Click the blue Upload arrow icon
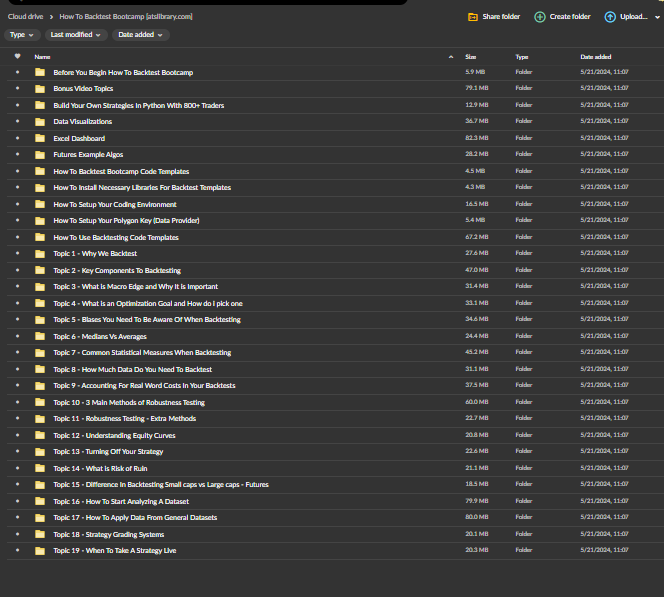Image resolution: width=664 pixels, height=597 pixels. (x=610, y=17)
